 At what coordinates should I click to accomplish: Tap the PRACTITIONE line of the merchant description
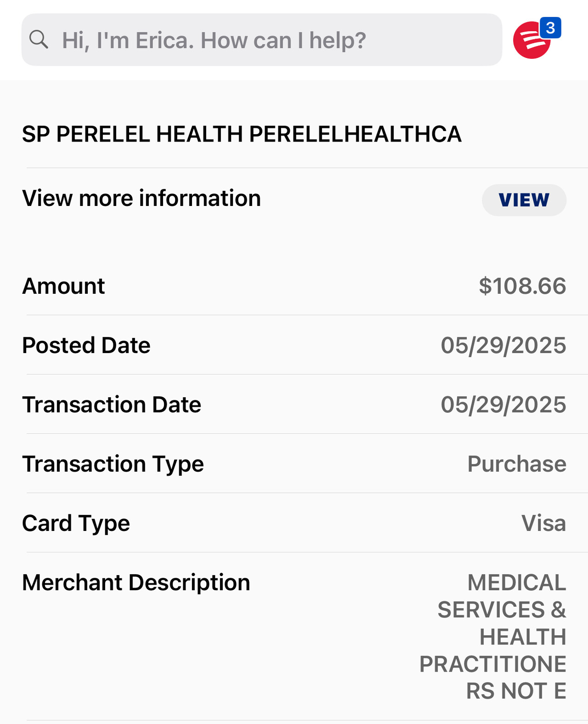point(492,664)
